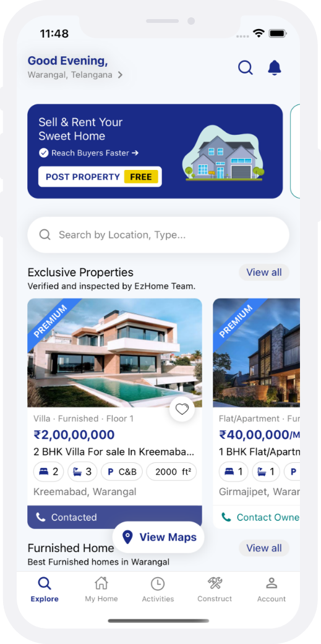Click POST PROPERTY FREE button

click(100, 177)
